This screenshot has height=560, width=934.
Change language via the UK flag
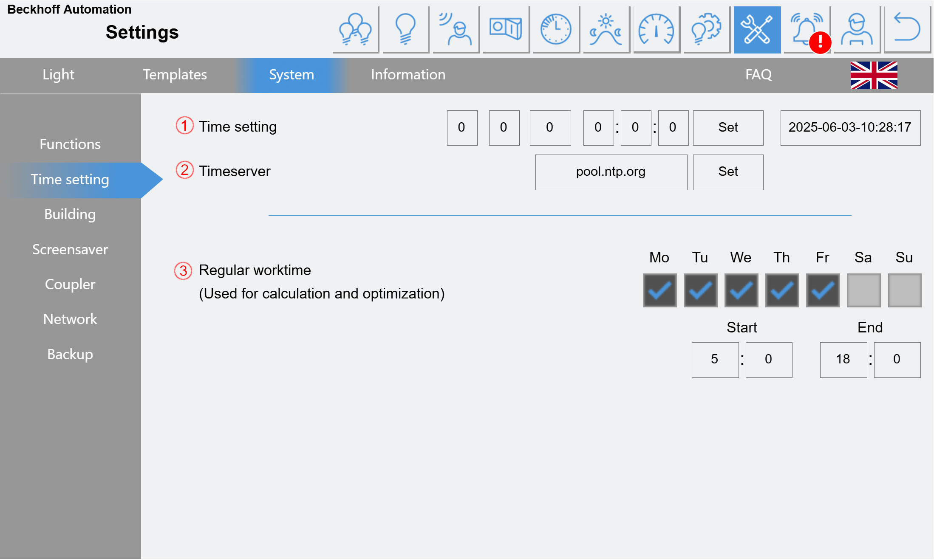click(x=874, y=75)
